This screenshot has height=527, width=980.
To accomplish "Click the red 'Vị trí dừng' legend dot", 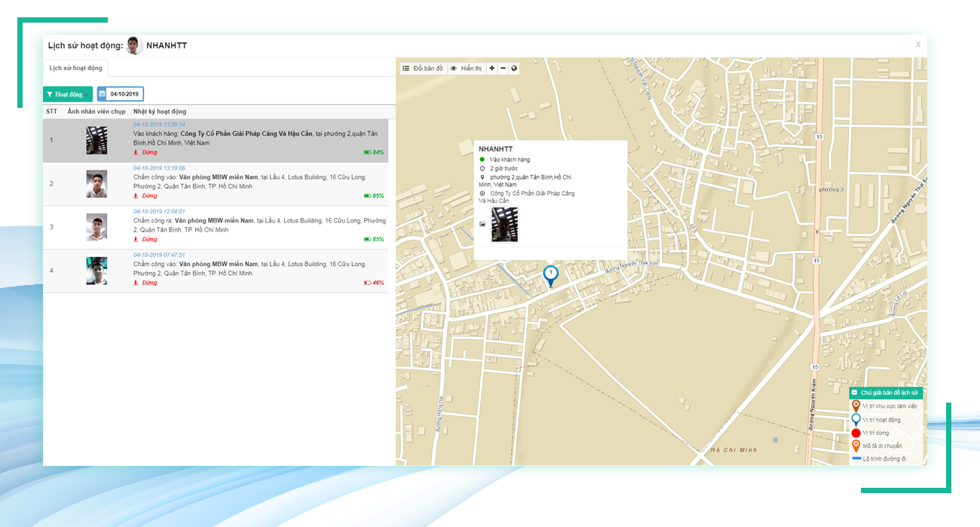I will pos(856,433).
